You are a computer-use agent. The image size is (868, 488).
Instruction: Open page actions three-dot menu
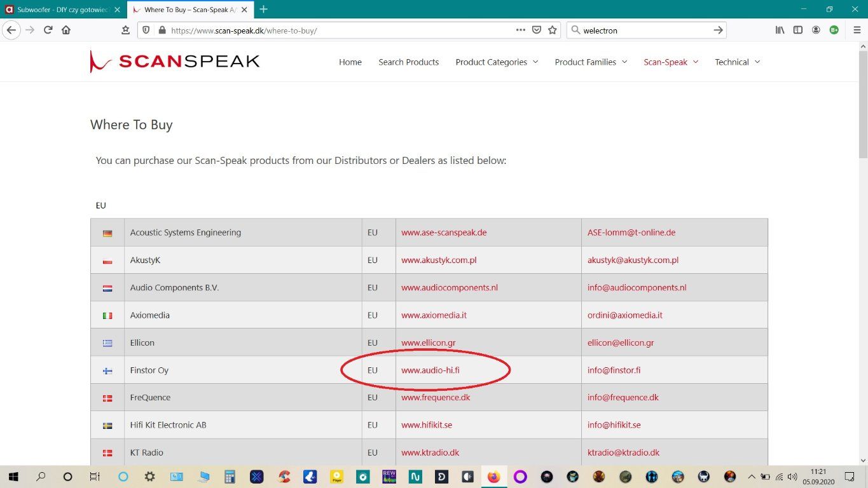(521, 30)
